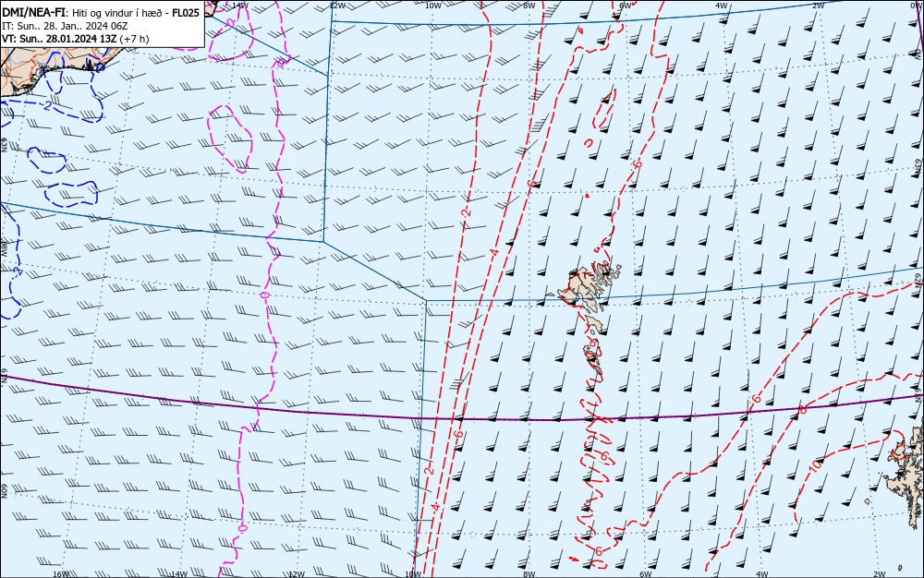Click the 63N latitude label on left edge
The width and height of the screenshot is (924, 578).
(x=4, y=144)
